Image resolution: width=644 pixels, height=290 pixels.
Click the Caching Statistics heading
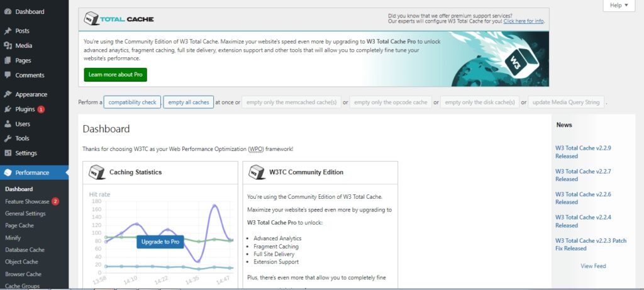[x=136, y=172]
